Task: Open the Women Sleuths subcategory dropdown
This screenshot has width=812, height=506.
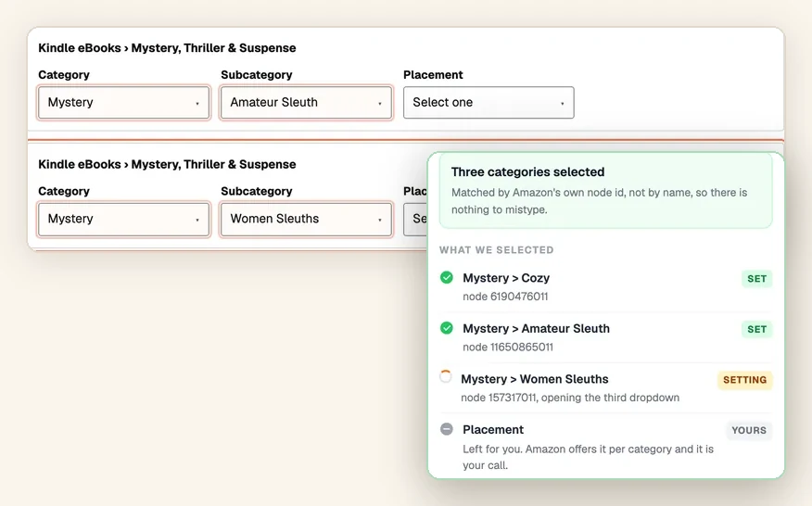Action: [x=306, y=219]
